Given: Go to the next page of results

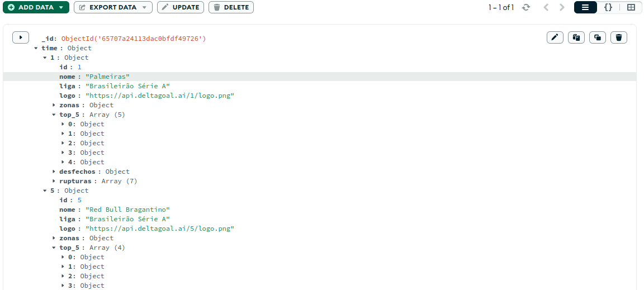Looking at the screenshot, I should pos(562,7).
